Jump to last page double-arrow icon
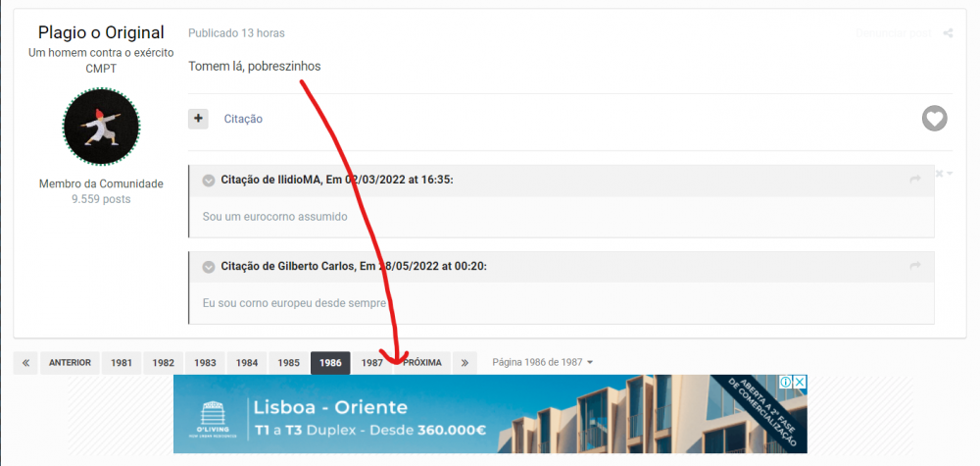Viewport: 980px width, 466px height. point(465,363)
